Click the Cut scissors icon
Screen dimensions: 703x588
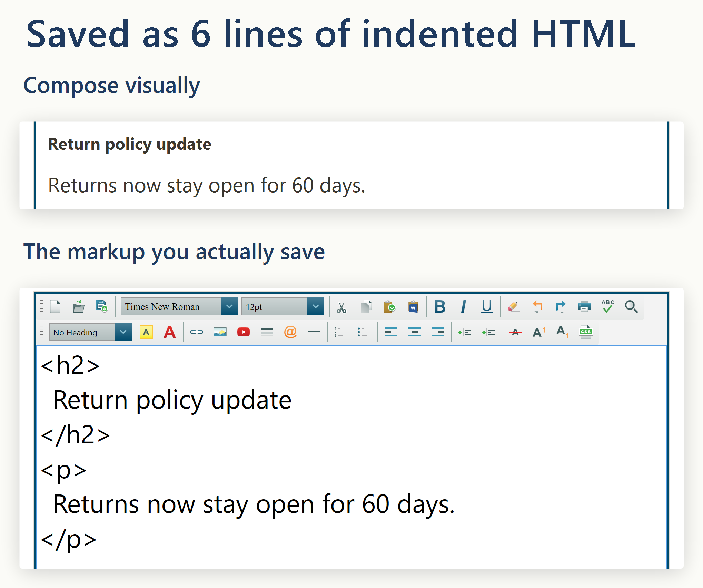pyautogui.click(x=341, y=307)
